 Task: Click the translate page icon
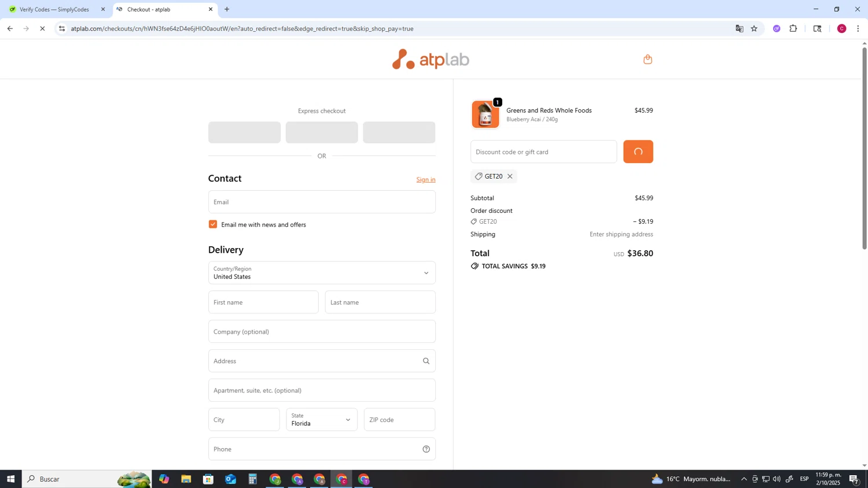click(739, 28)
